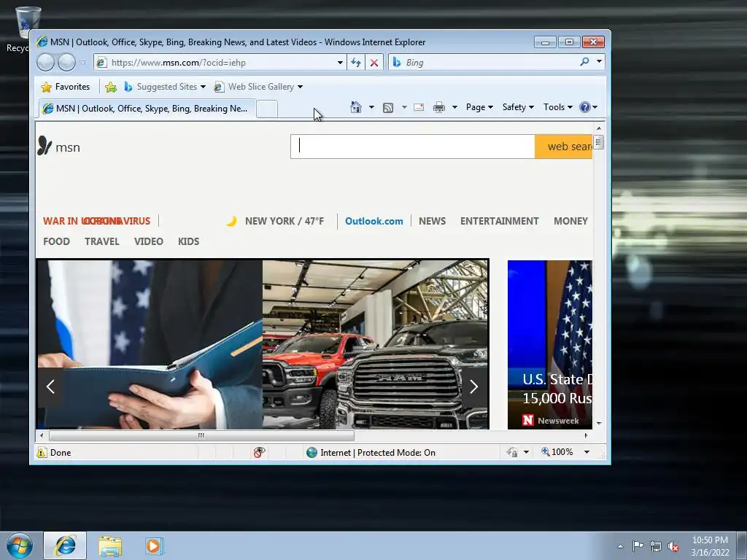Open the Tools menu
This screenshot has height=560, width=747.
558,107
